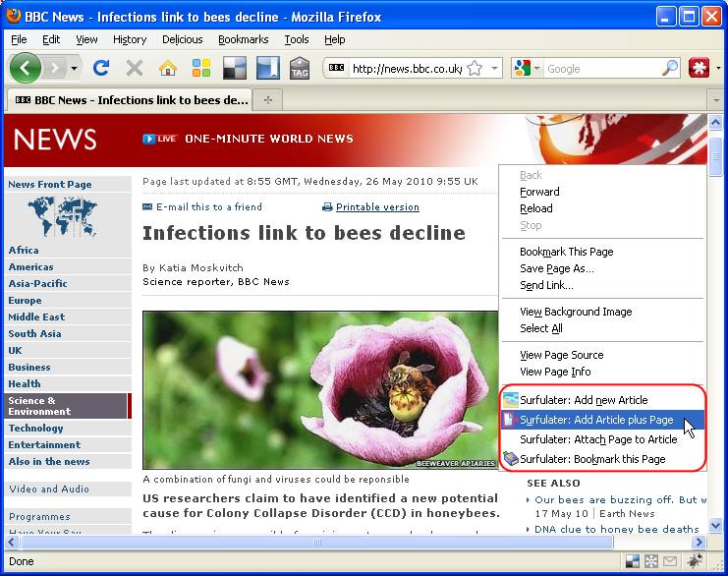Choose Surfulater: Add Article plus Page
This screenshot has width=728, height=576.
point(602,420)
